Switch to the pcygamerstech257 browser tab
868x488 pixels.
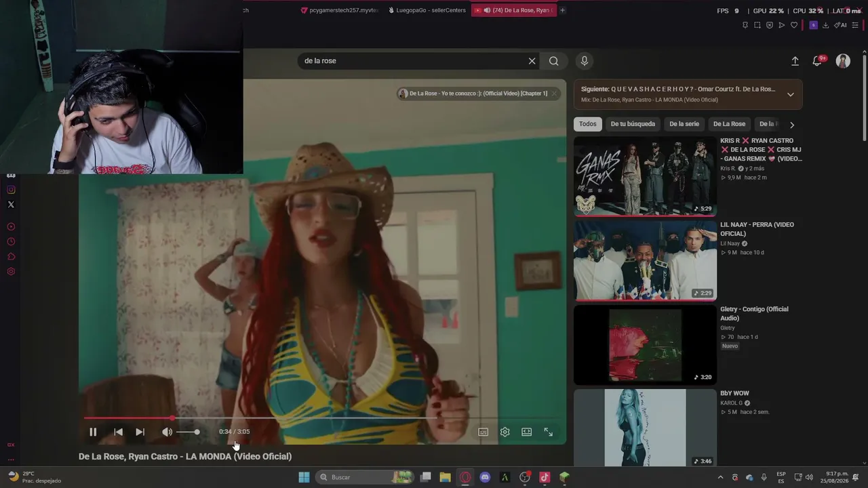[x=340, y=10]
